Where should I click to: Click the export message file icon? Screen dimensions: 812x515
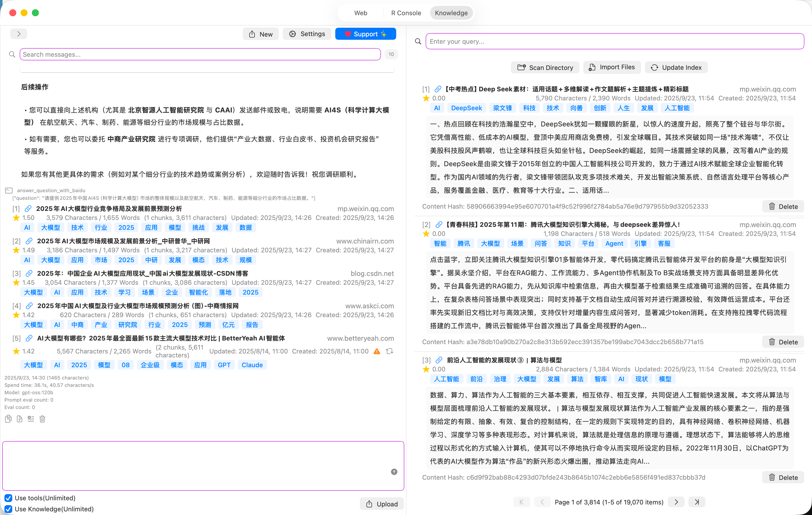click(20, 419)
